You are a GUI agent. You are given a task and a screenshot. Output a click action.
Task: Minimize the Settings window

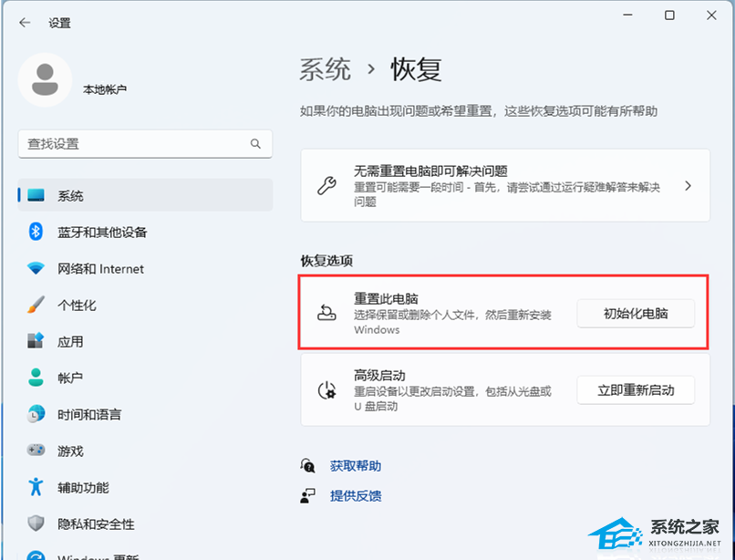click(x=627, y=15)
